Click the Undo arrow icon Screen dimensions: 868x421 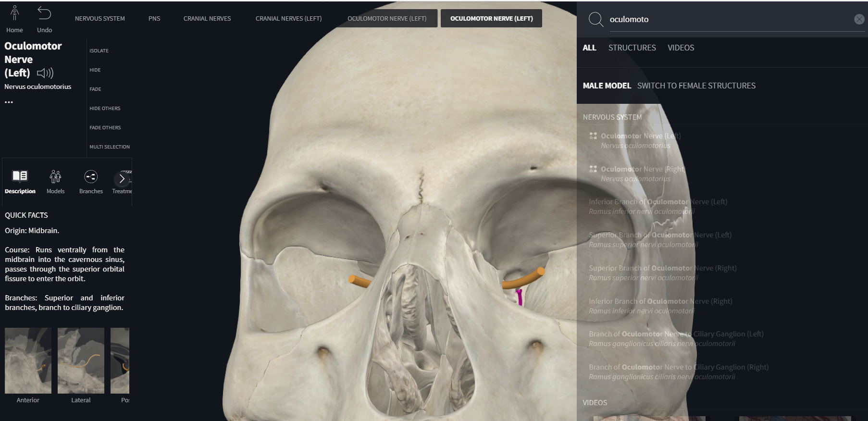point(44,13)
